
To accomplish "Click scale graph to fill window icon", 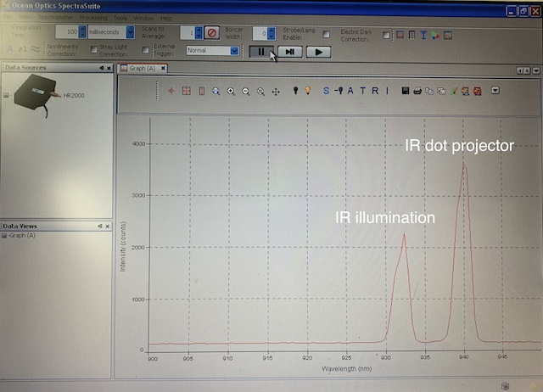I will click(x=187, y=91).
